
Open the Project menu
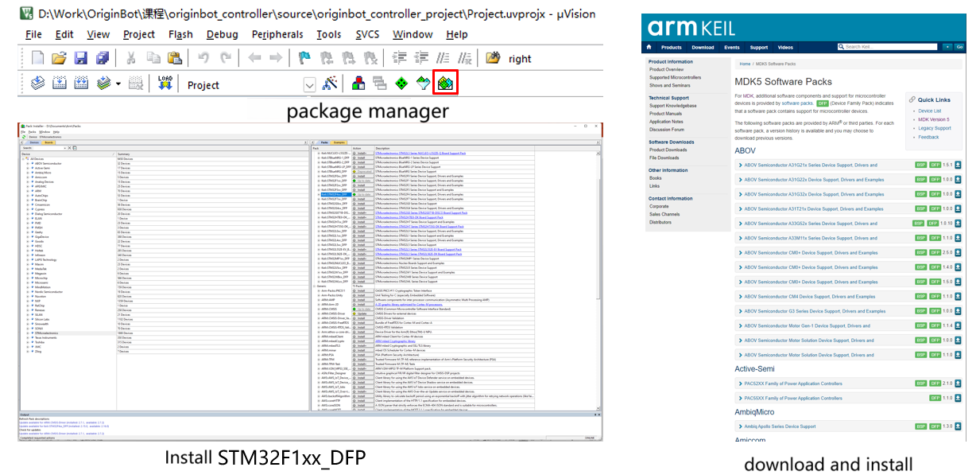coord(139,34)
